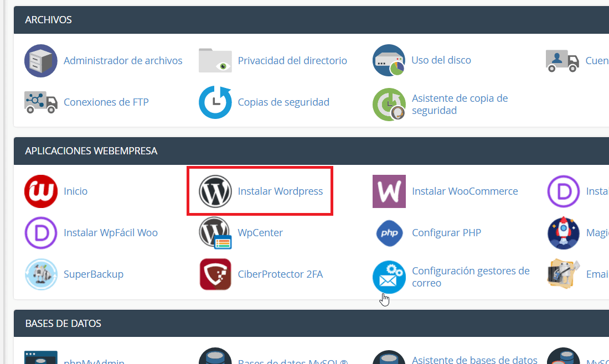The width and height of the screenshot is (609, 364).
Task: Click the Instalar WooCommerce icon
Action: pos(389,191)
